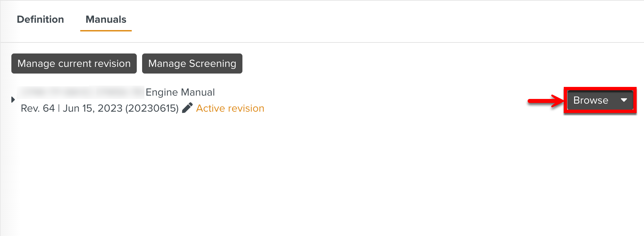Switch to the Definition tab
Viewport: 644px width, 236px height.
(40, 19)
